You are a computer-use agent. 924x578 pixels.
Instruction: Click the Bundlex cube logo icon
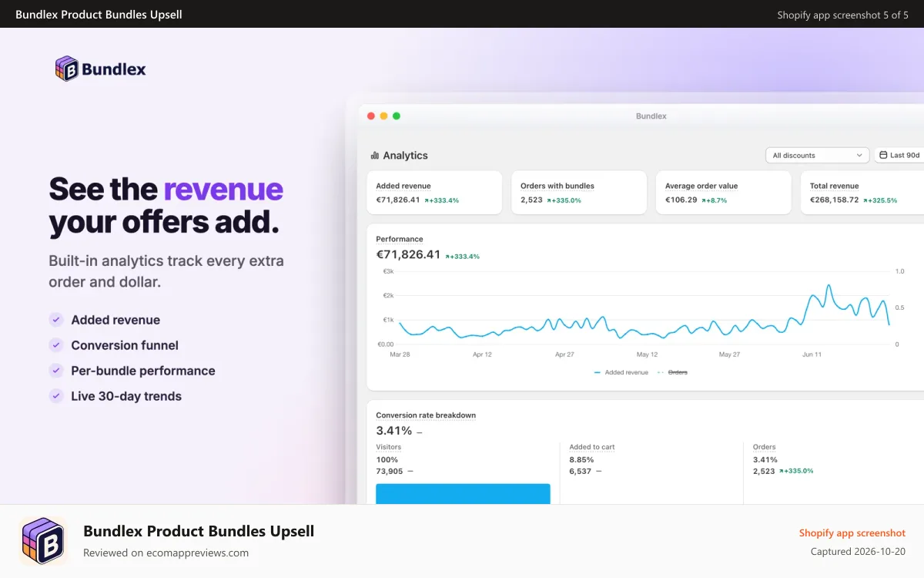click(66, 69)
